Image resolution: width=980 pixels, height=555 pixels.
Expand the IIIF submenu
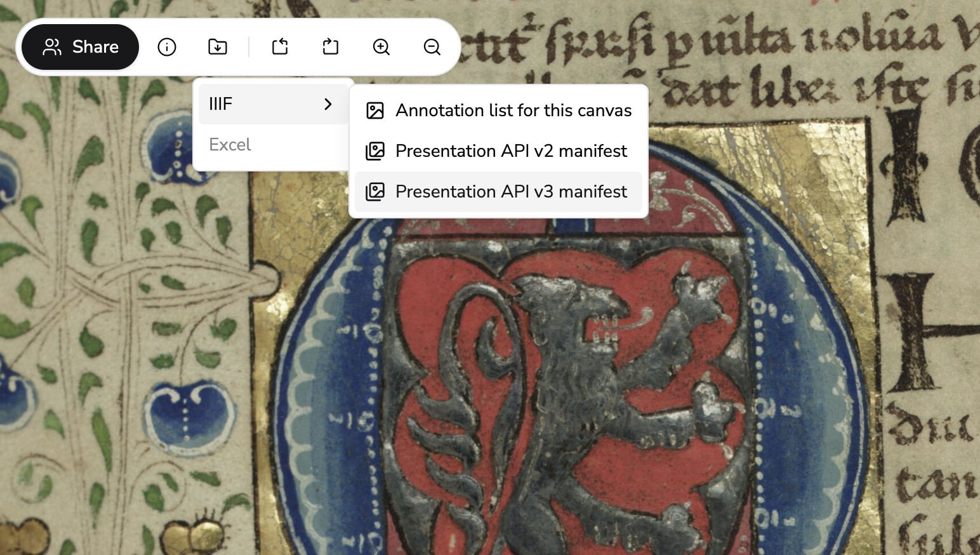[273, 104]
